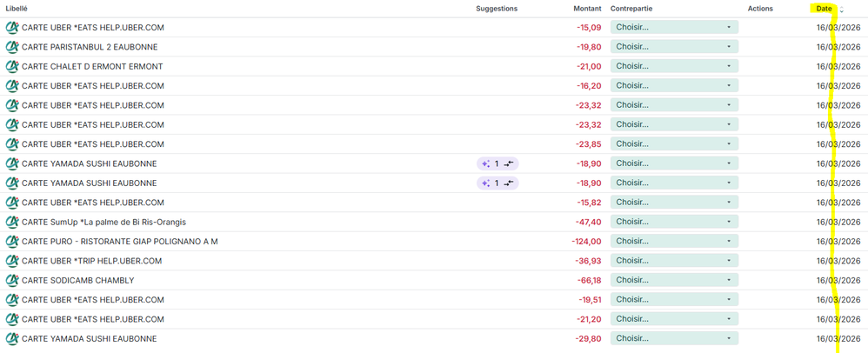Click the CARTE CHALET D ERMONT ERMONT label
Image resolution: width=868 pixels, height=353 pixels.
(x=92, y=66)
